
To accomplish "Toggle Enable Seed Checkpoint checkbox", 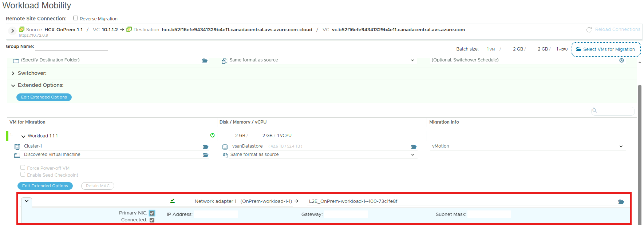I will [x=23, y=174].
